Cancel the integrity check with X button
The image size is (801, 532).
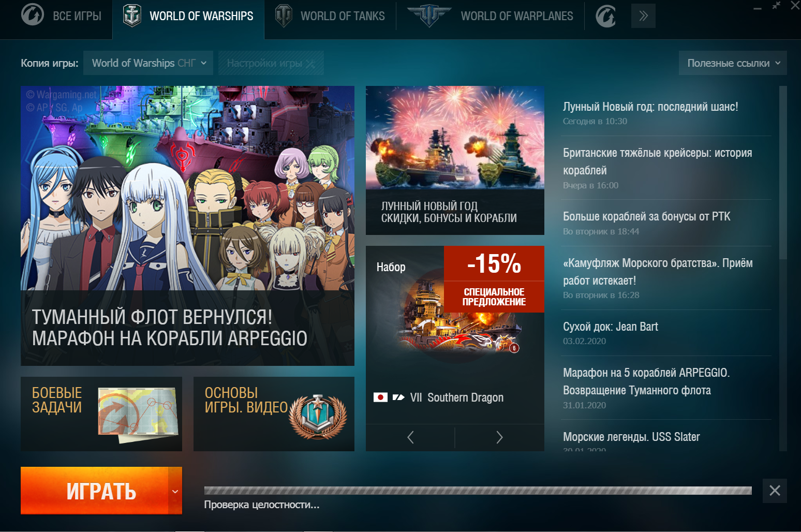(775, 491)
